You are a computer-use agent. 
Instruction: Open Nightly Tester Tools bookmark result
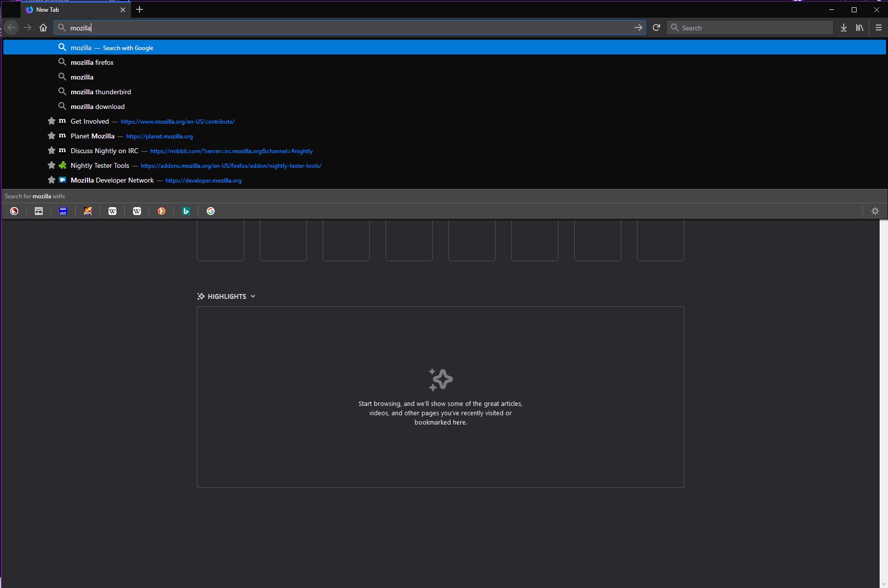click(x=444, y=165)
